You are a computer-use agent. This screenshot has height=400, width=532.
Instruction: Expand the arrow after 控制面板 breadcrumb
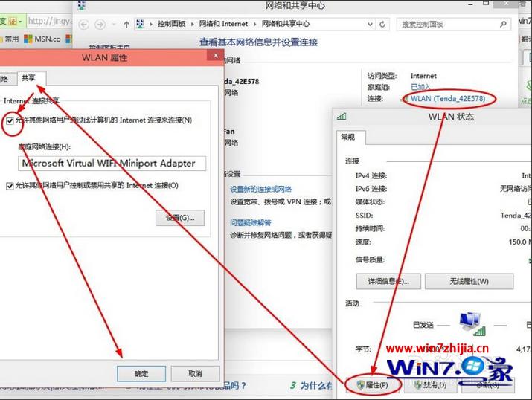pyautogui.click(x=193, y=24)
